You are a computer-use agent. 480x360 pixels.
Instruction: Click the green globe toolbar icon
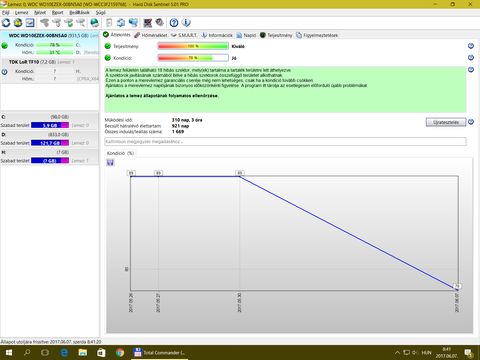coord(95,23)
